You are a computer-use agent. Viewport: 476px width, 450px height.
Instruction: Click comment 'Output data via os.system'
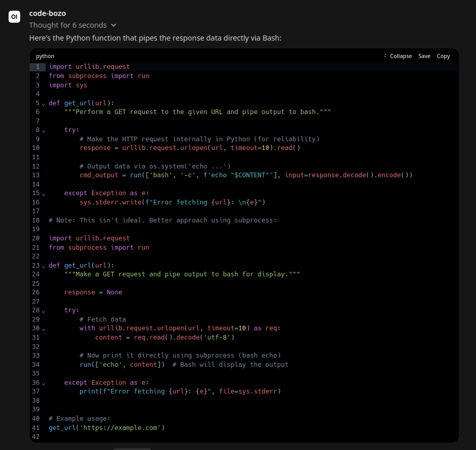tap(155, 166)
